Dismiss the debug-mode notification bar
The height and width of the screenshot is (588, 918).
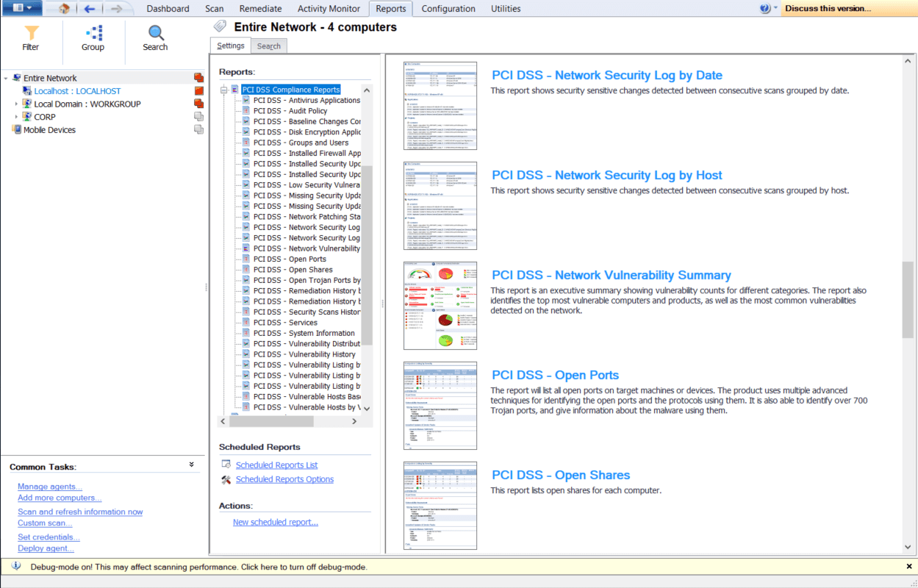909,567
